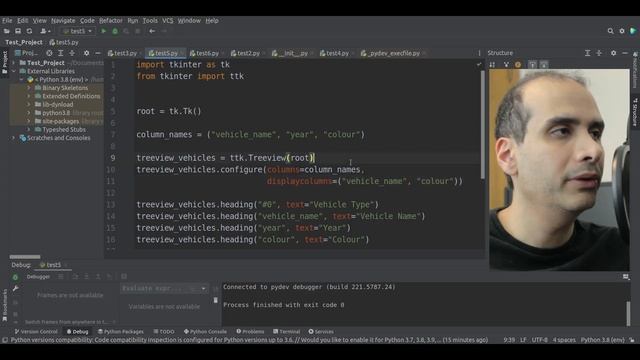The height and width of the screenshot is (360, 640).
Task: Click the toolbar Back arrow
Action: click(x=152, y=31)
